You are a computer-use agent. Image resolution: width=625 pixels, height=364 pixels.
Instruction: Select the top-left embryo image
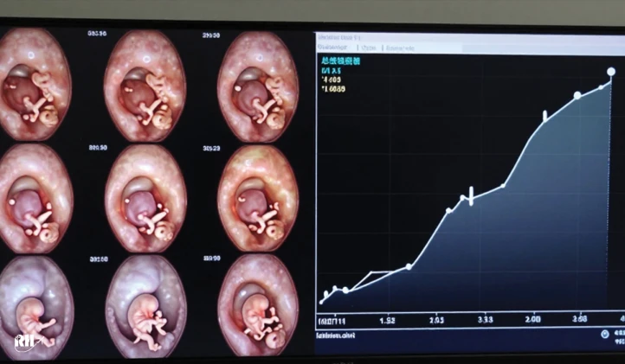click(33, 84)
